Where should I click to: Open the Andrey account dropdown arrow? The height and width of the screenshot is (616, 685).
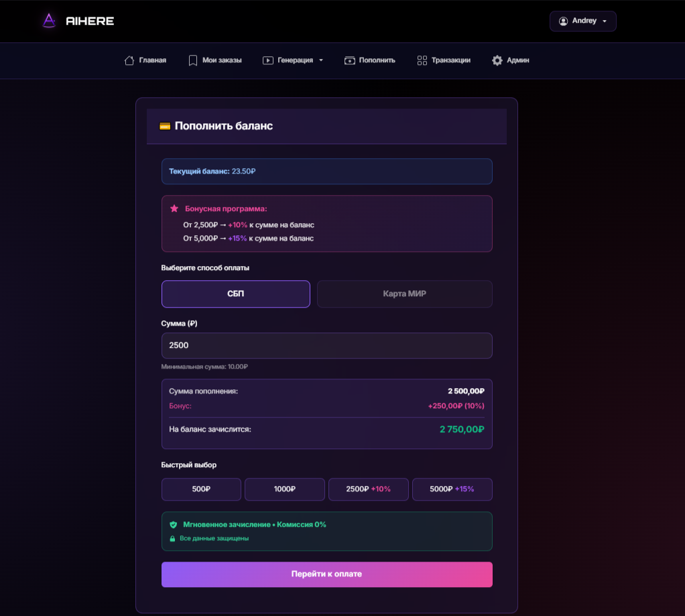pyautogui.click(x=605, y=21)
